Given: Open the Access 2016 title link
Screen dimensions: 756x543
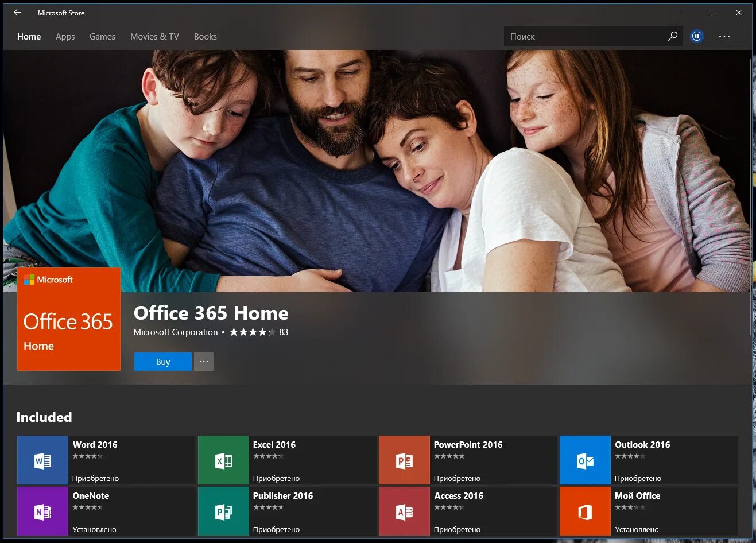Looking at the screenshot, I should [459, 495].
